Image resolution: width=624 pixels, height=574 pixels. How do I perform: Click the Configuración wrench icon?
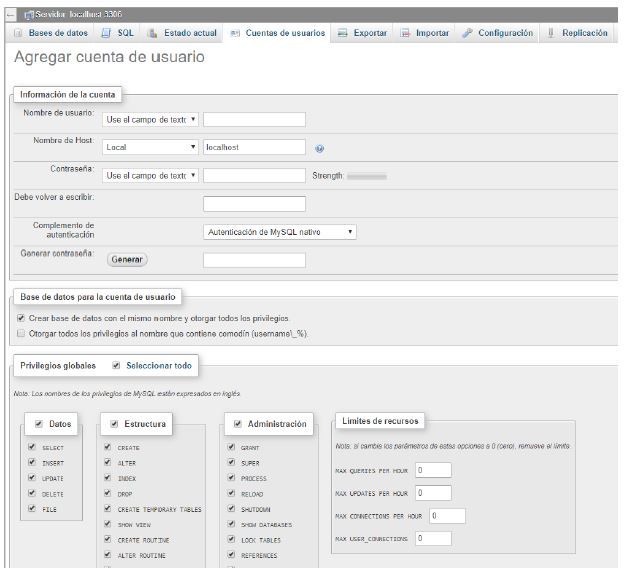[467, 33]
